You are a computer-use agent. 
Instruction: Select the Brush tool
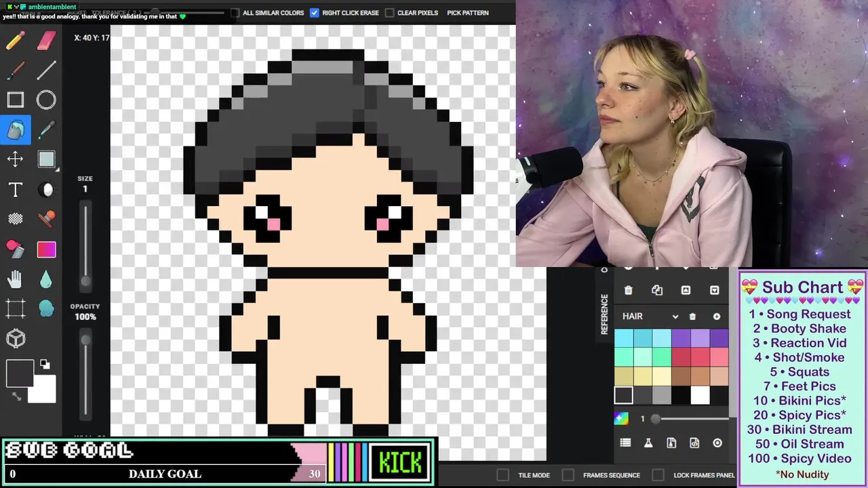pos(15,70)
